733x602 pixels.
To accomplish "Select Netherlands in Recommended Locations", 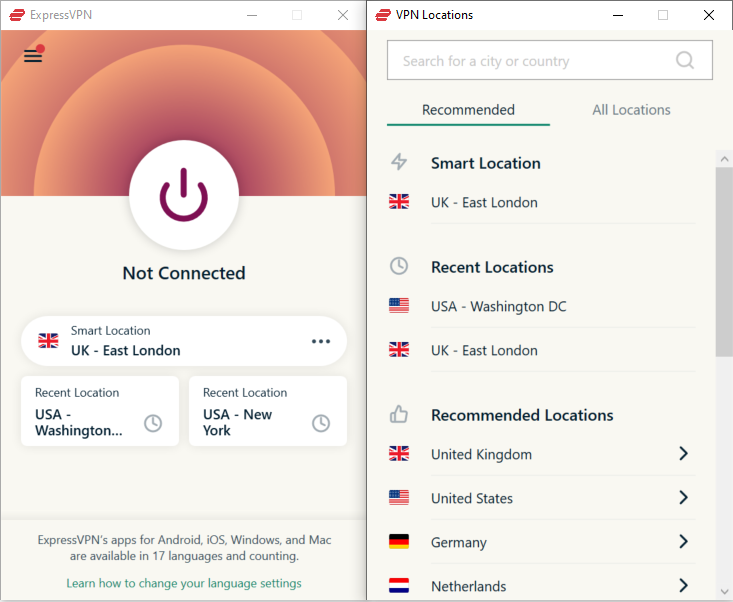I will (x=542, y=586).
